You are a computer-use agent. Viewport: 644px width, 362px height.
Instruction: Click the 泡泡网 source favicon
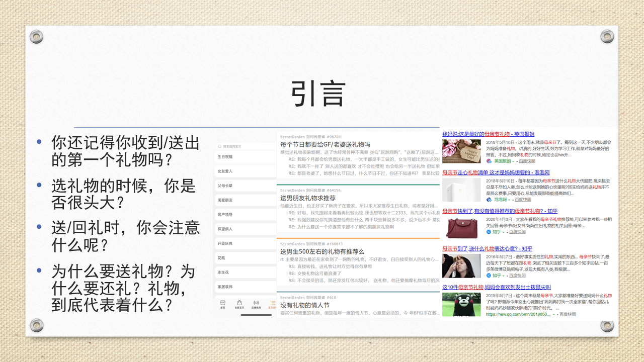tap(489, 199)
